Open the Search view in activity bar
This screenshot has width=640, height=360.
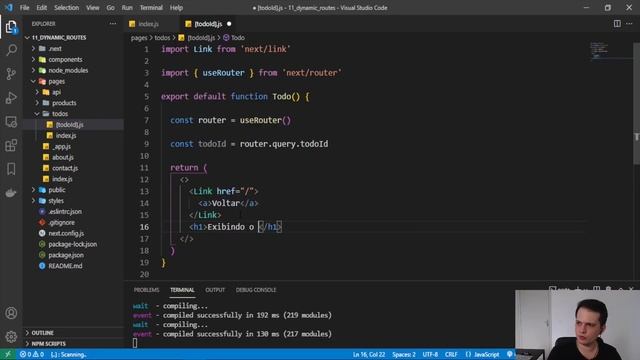click(x=11, y=50)
